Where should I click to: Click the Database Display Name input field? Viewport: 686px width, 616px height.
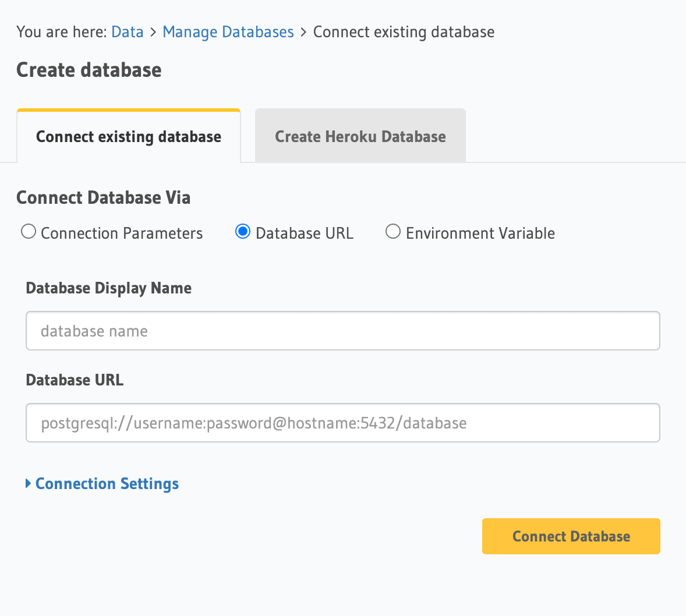342,331
